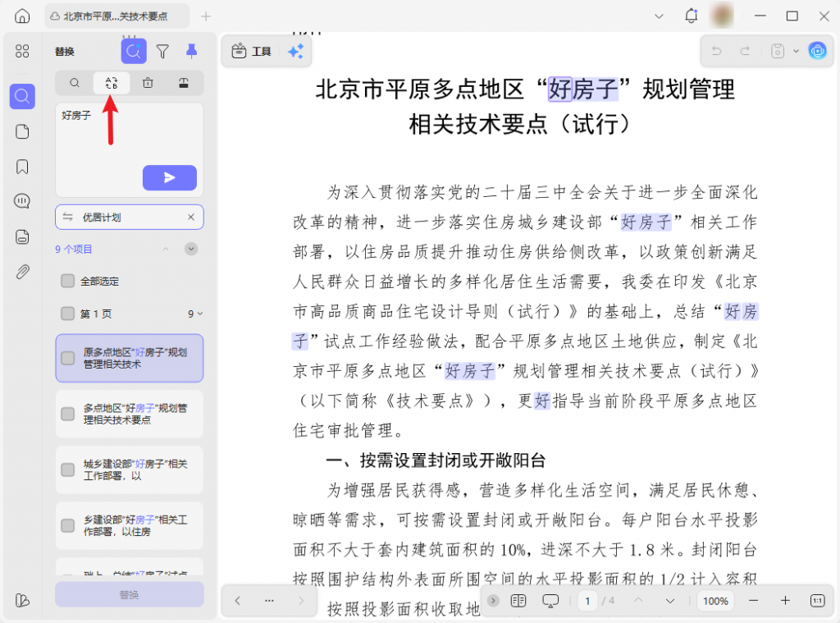
Task: Open the save options dropdown arrow
Action: [x=796, y=52]
